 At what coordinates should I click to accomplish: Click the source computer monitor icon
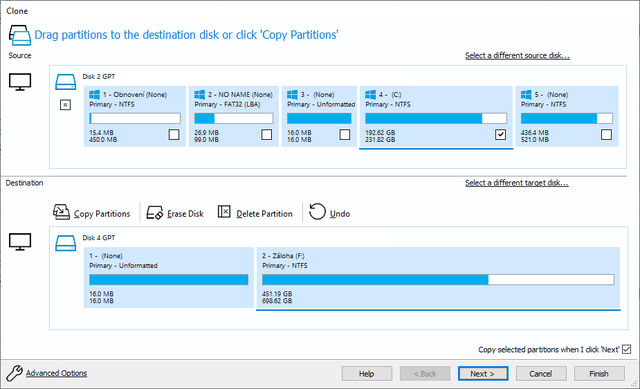pyautogui.click(x=20, y=82)
